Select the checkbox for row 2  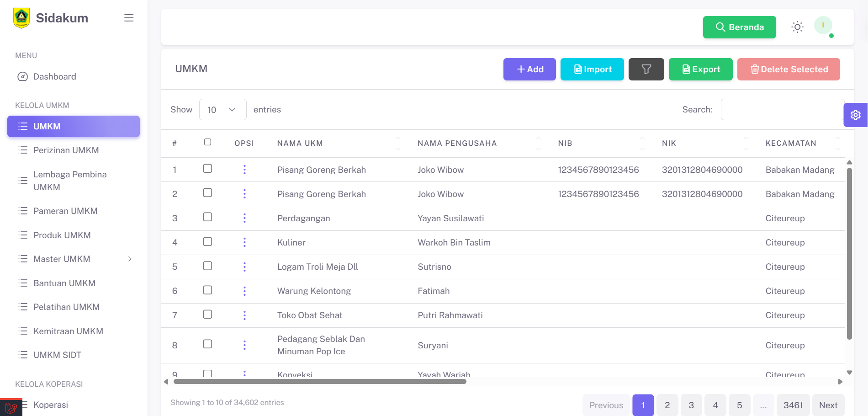[x=207, y=193]
